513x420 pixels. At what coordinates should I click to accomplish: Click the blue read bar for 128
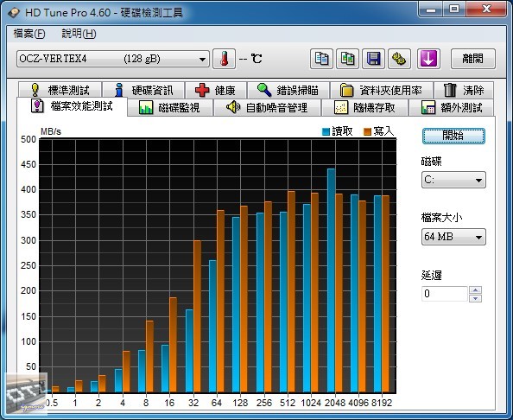[x=236, y=305]
